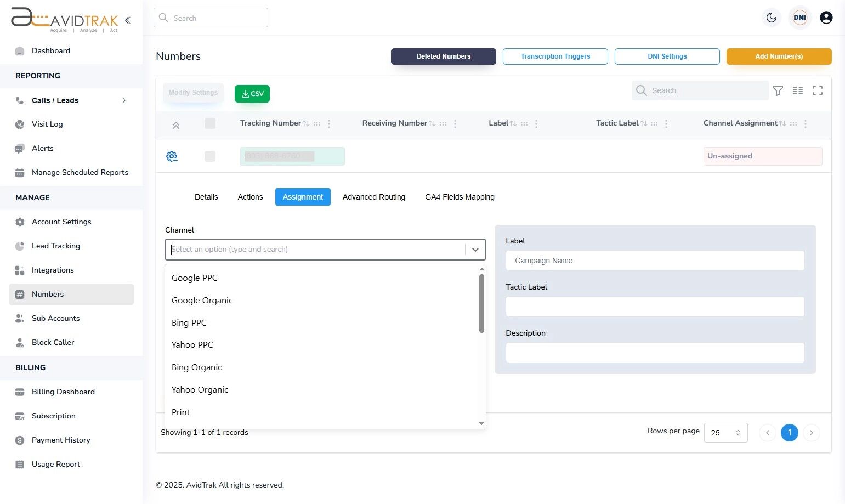
Task: Expand the Calls / Leads sidebar submenu
Action: (x=124, y=100)
